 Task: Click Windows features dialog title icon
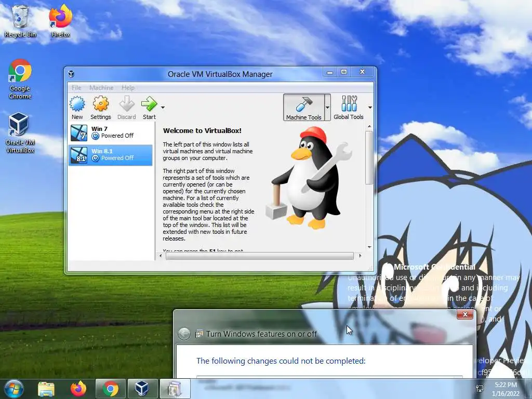(x=199, y=334)
